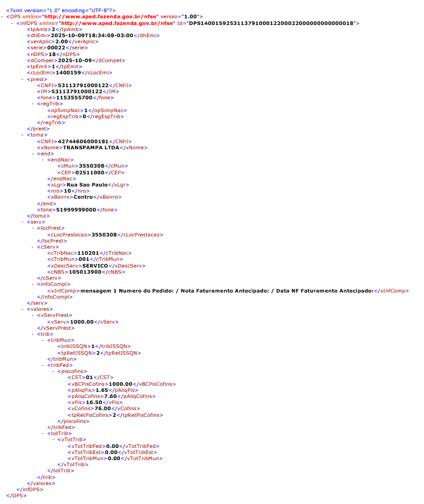Click the nro value 10
This screenshot has height=504, width=424.
[68, 191]
